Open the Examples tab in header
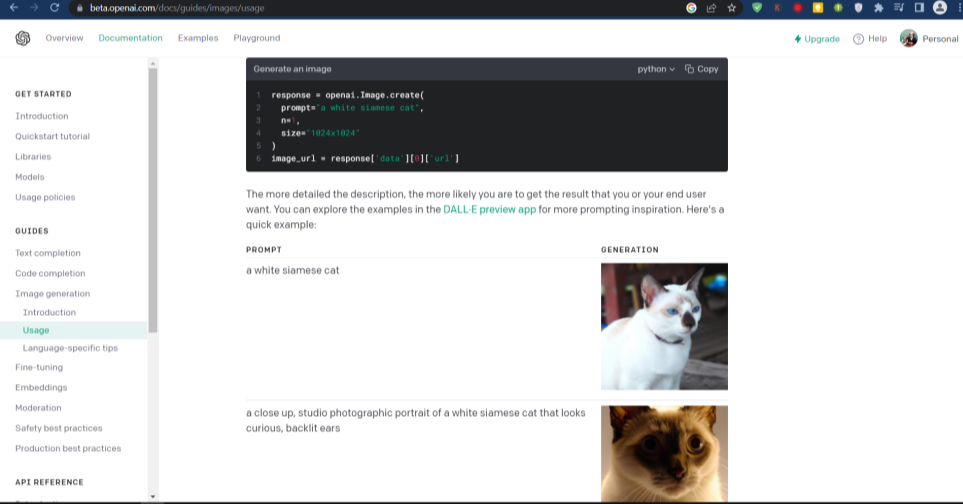The image size is (963, 504). (198, 38)
